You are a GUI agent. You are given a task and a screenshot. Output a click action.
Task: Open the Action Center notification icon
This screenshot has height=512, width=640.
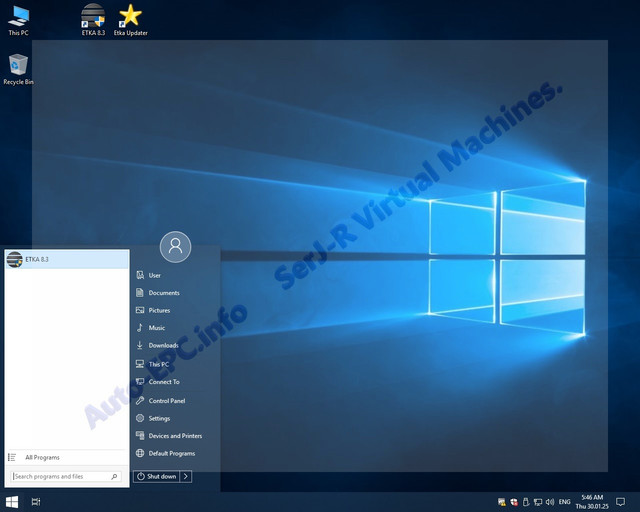pyautogui.click(x=620, y=502)
